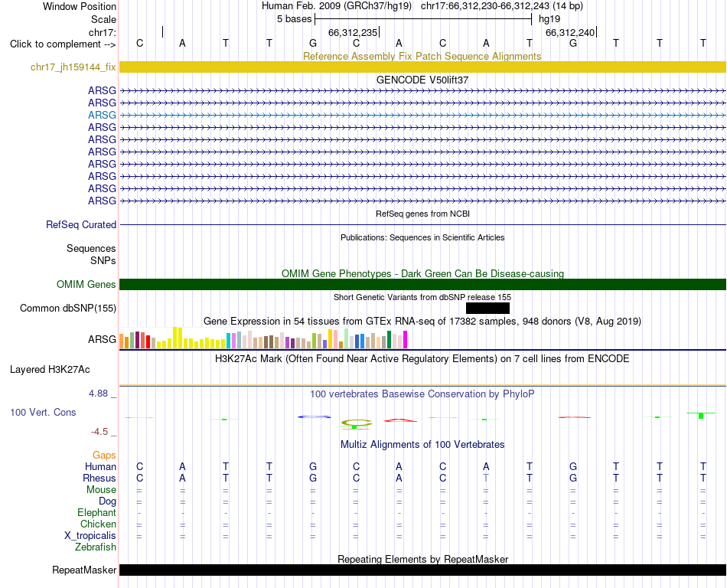
Task: Click the "hg19" label beside the scale bar
Action: [x=549, y=19]
